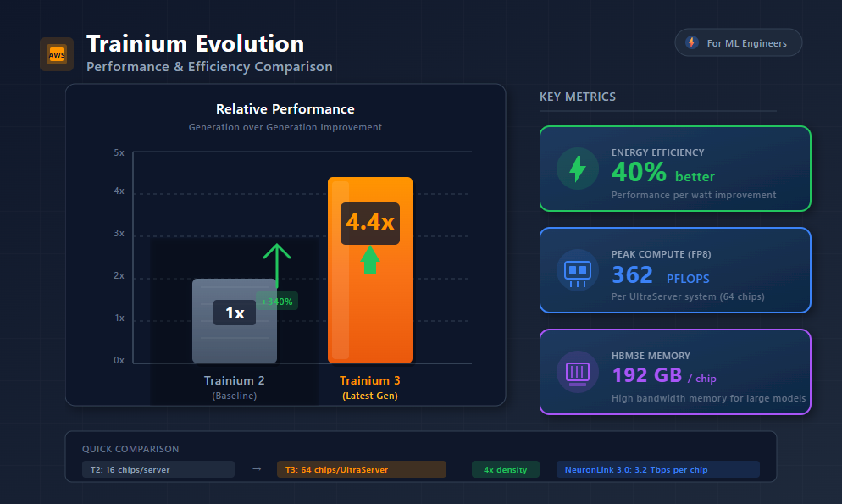
Task: Click Performance & Efficiency Comparison subtitle
Action: pyautogui.click(x=209, y=67)
